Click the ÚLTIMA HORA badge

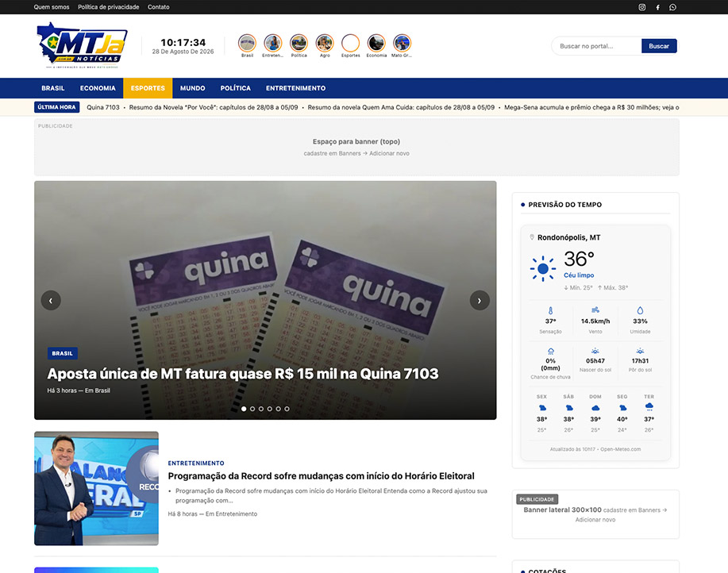56,107
